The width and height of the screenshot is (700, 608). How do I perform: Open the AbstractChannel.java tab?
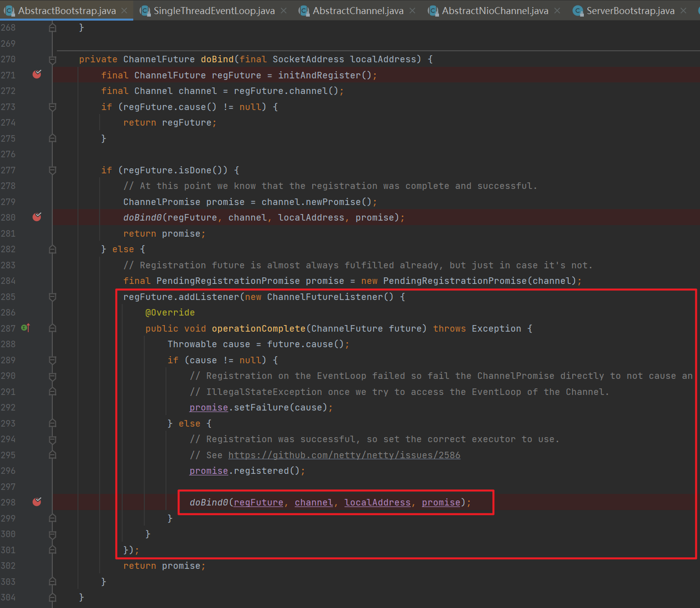coord(358,11)
